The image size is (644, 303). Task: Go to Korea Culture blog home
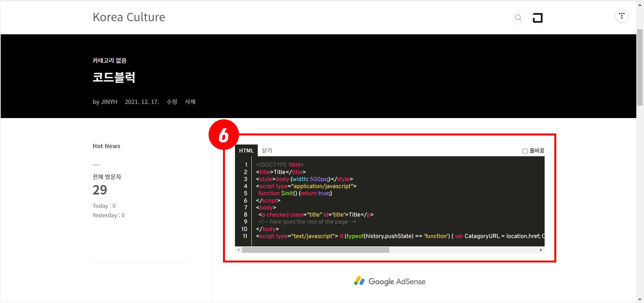pyautogui.click(x=129, y=17)
